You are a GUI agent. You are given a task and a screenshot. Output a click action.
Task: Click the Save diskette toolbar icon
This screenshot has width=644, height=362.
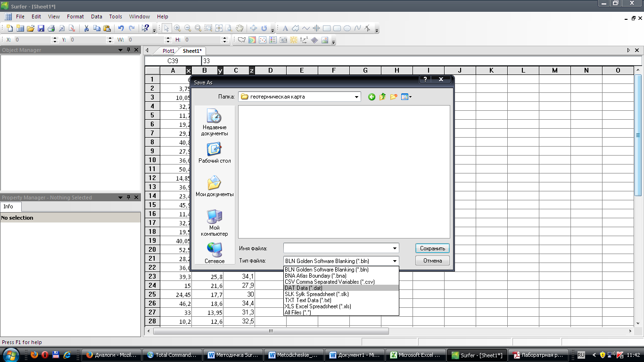pyautogui.click(x=41, y=28)
